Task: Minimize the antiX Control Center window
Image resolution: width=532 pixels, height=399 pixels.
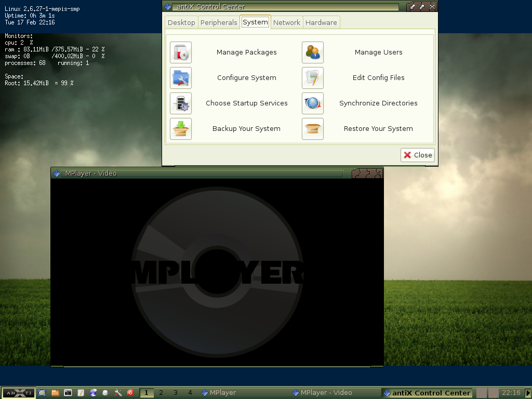Action: (412, 6)
